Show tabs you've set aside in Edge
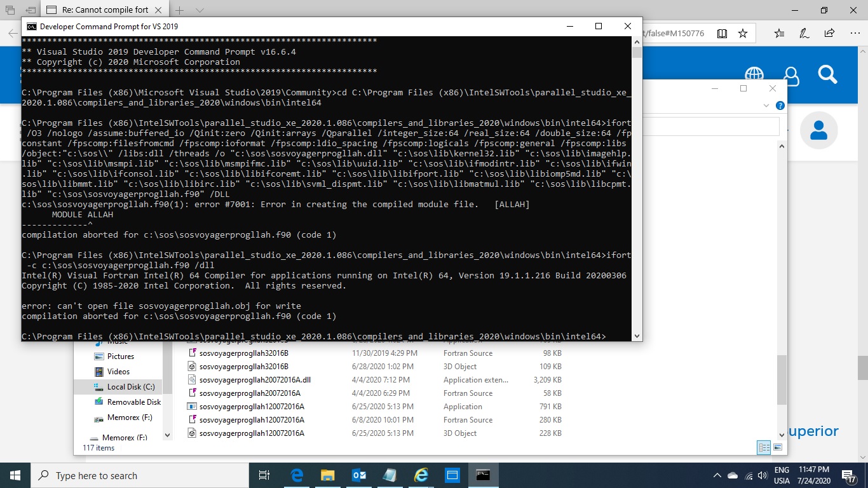This screenshot has width=868, height=488. click(10, 10)
